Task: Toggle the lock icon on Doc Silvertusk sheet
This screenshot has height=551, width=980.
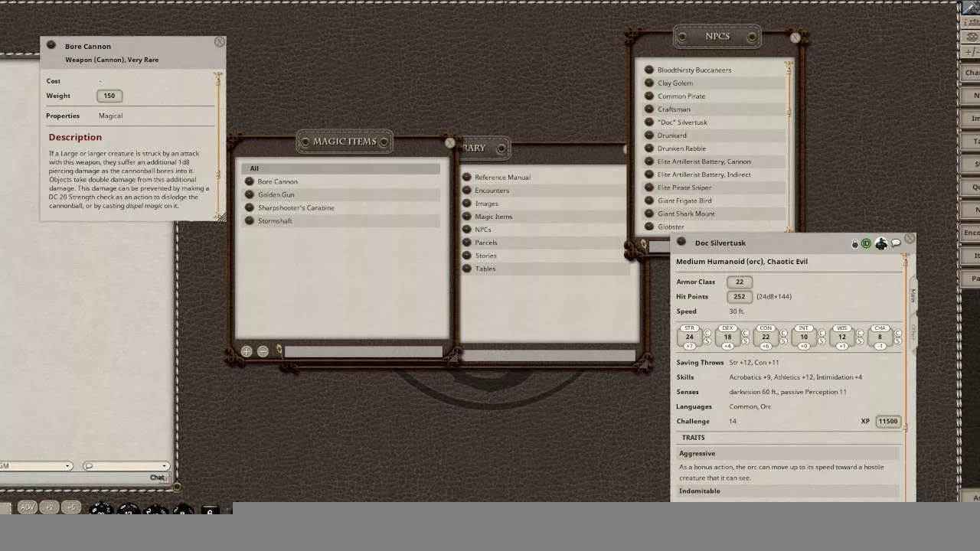Action: pyautogui.click(x=855, y=243)
